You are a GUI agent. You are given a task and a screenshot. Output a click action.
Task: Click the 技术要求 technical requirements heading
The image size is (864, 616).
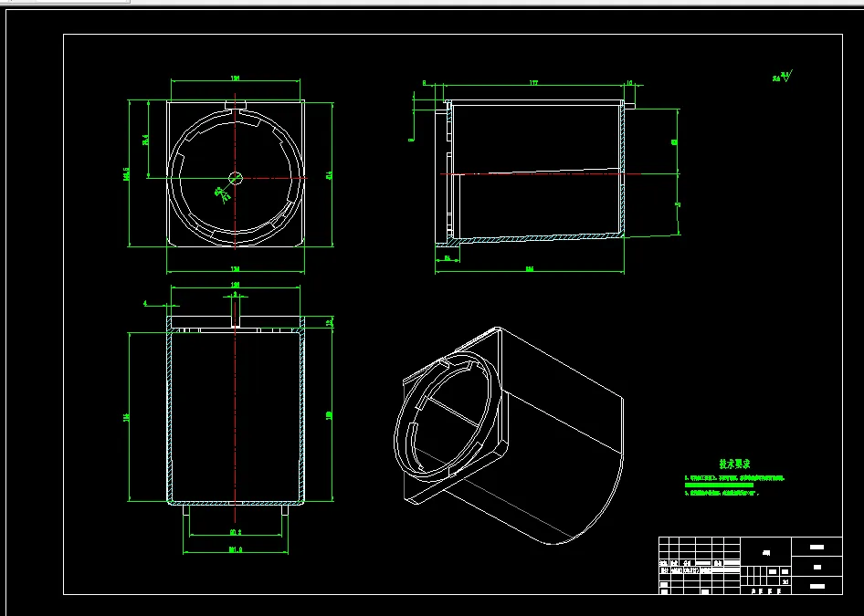point(734,465)
